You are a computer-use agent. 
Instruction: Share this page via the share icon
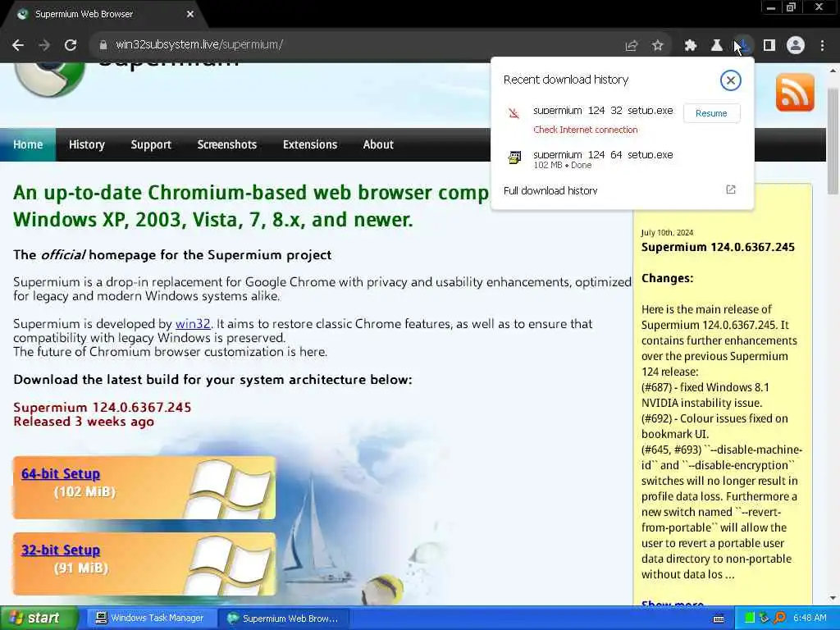[631, 46]
